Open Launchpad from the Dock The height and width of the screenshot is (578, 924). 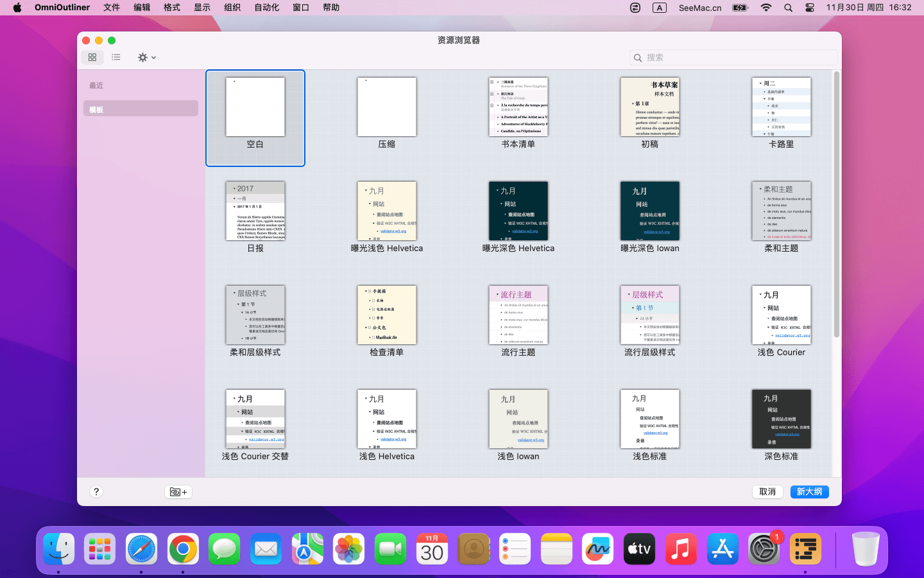click(x=100, y=549)
